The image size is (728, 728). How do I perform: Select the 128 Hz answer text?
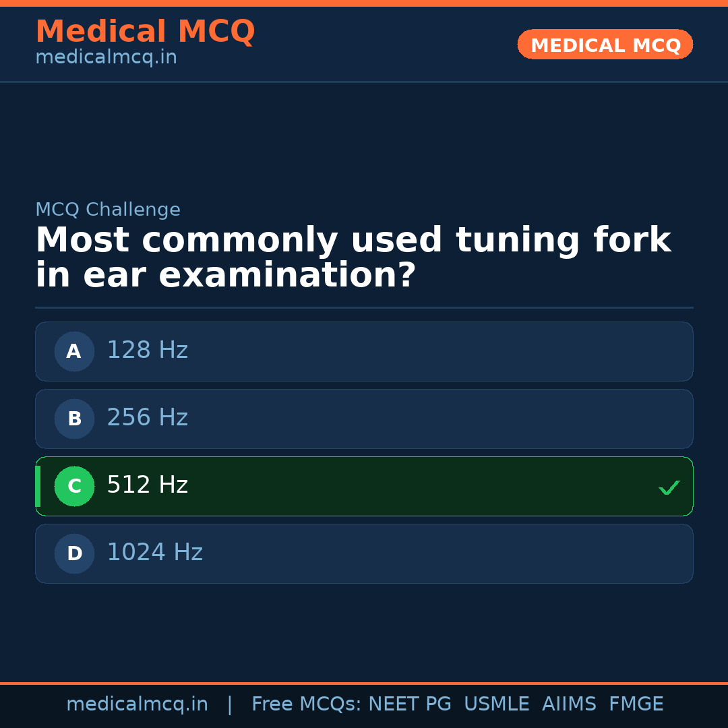(x=147, y=351)
